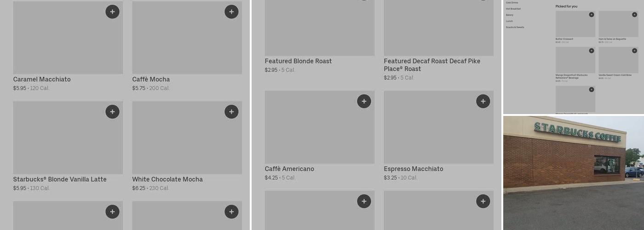Add Mango Dragonfruit Refreshers Beverage to order
The height and width of the screenshot is (230, 644).
[x=592, y=51]
